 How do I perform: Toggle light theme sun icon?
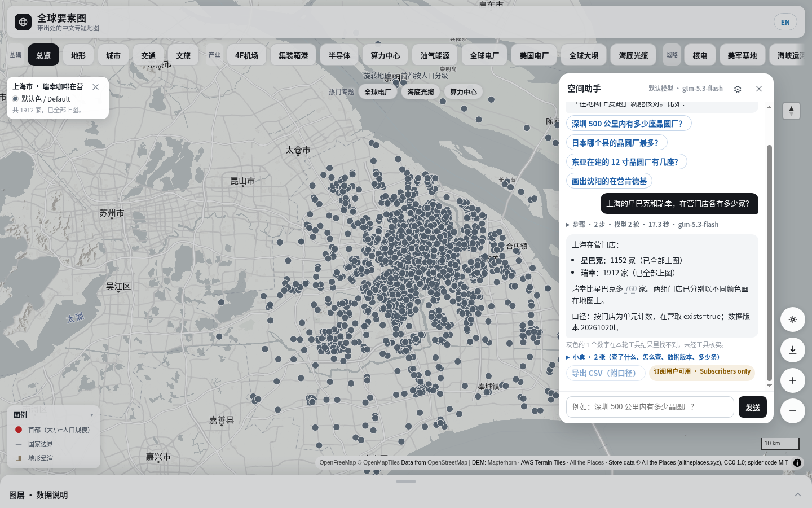[x=792, y=319]
